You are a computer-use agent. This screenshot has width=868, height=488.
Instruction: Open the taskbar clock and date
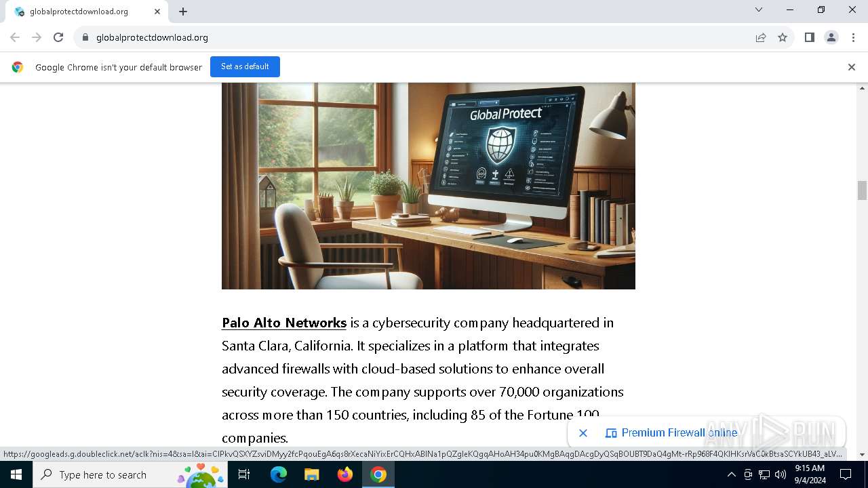(x=810, y=474)
